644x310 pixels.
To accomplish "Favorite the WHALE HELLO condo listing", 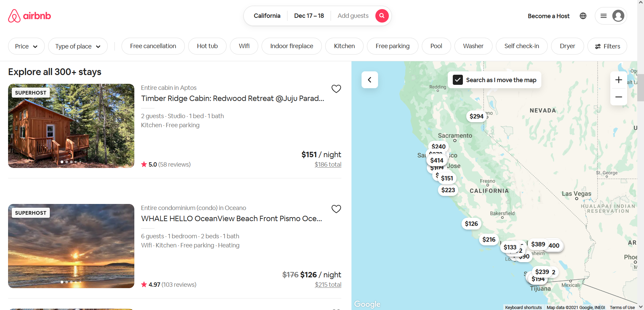I will point(336,209).
